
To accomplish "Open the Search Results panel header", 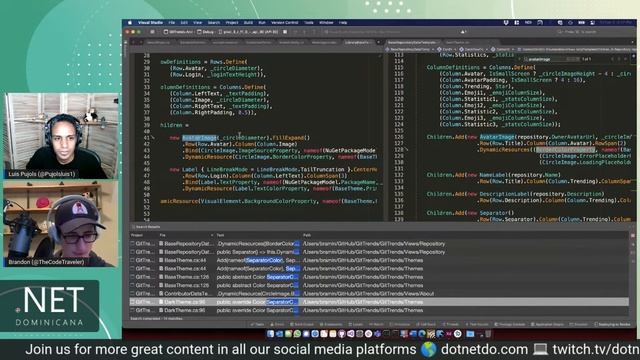I will click(x=146, y=227).
